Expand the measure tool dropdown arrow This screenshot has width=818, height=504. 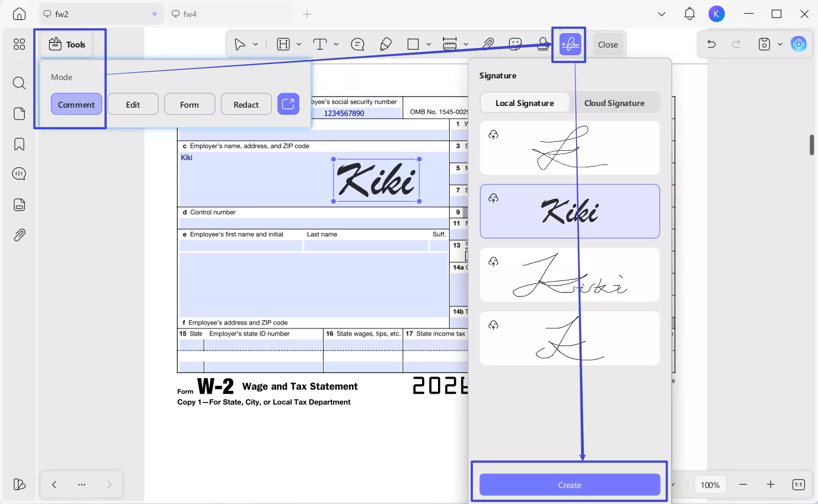(466, 44)
